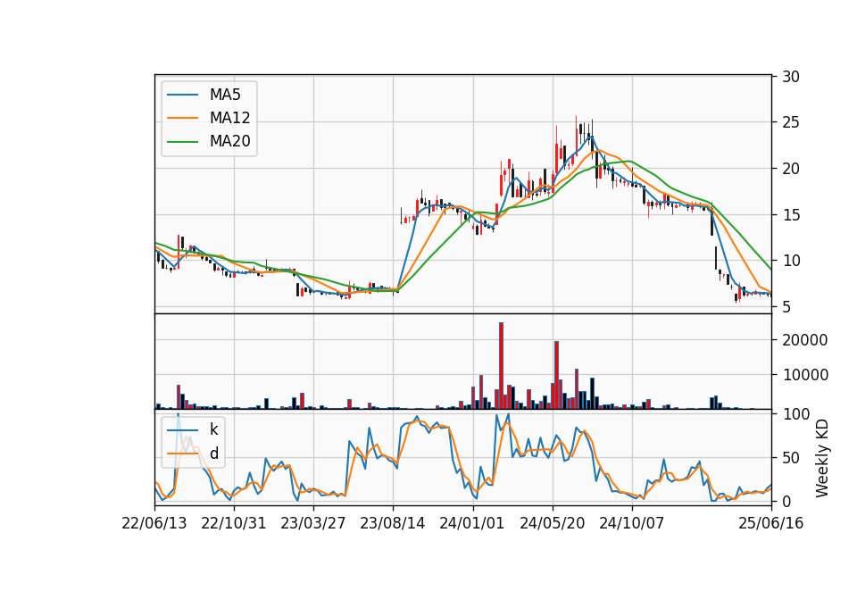This screenshot has width=857, height=616.
Task: Click the volume axis value 10000
Action: point(804,375)
